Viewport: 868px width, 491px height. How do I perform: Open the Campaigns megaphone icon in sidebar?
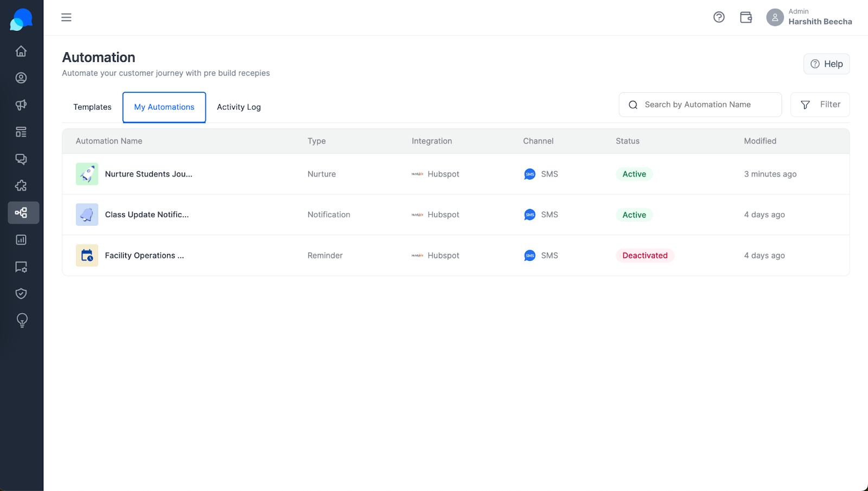point(21,105)
